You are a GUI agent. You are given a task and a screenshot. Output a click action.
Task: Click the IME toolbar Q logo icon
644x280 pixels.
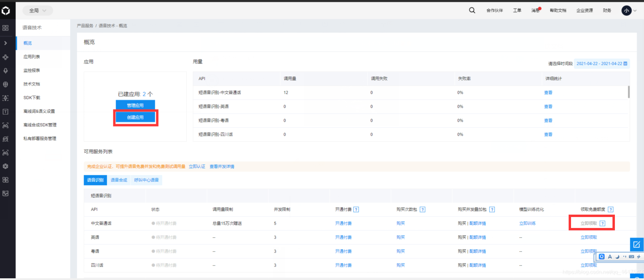[602, 257]
